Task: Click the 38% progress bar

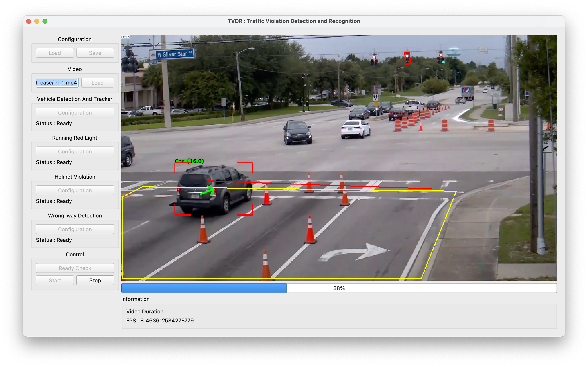Action: pos(339,288)
